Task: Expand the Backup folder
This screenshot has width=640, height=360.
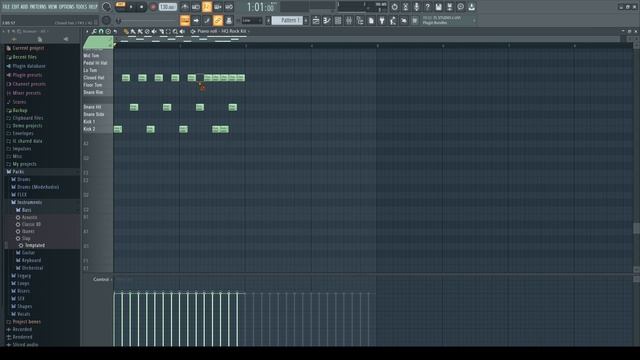Action: (x=17, y=111)
